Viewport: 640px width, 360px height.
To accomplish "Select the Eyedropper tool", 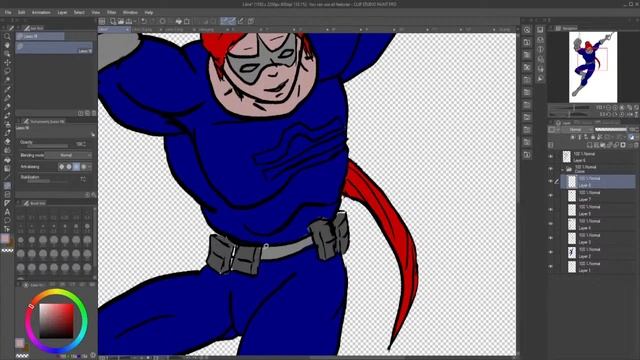I will (7, 89).
